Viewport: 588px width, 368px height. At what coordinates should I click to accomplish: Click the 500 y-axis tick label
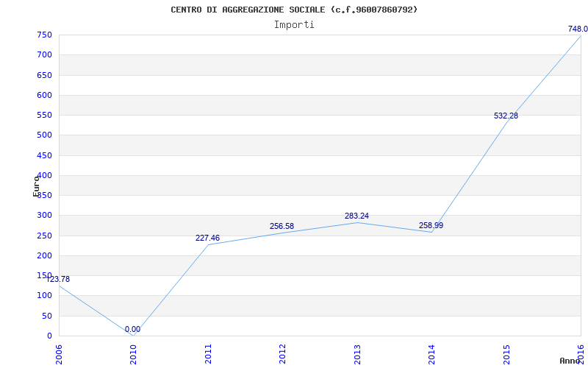click(x=44, y=135)
